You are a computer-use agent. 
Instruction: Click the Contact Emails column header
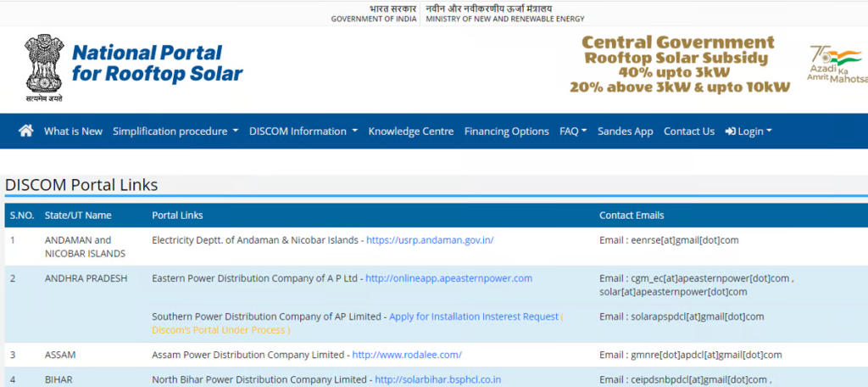632,215
